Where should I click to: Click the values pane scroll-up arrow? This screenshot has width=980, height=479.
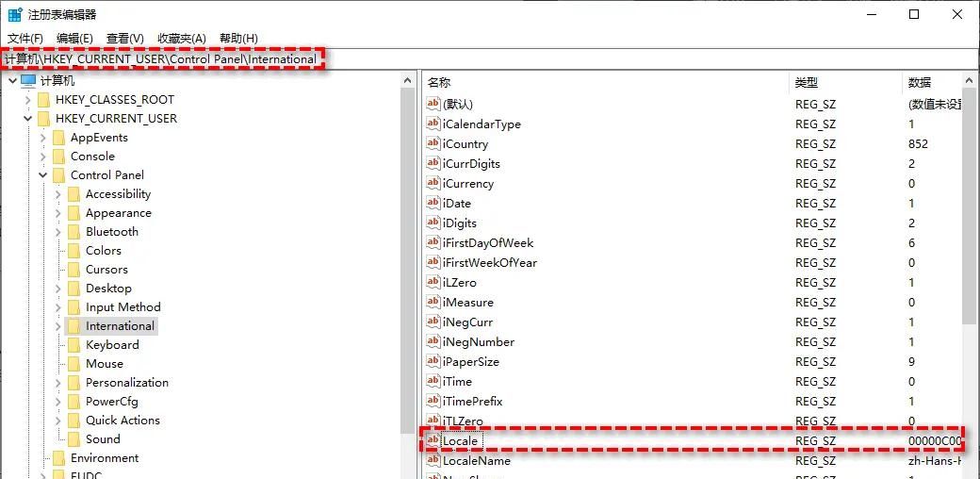[x=970, y=81]
